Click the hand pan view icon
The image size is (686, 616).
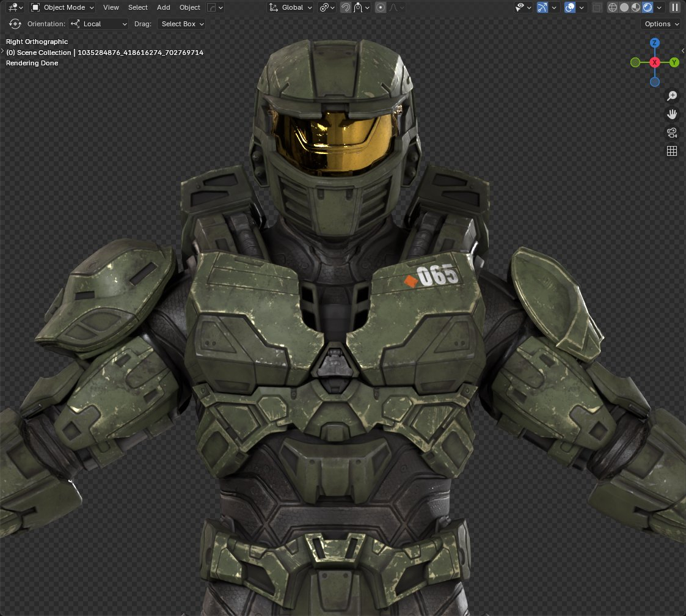(x=672, y=114)
